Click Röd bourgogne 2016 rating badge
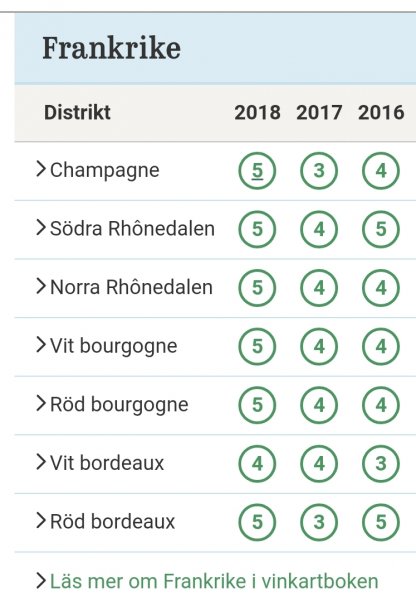The height and width of the screenshot is (600, 416). click(381, 405)
